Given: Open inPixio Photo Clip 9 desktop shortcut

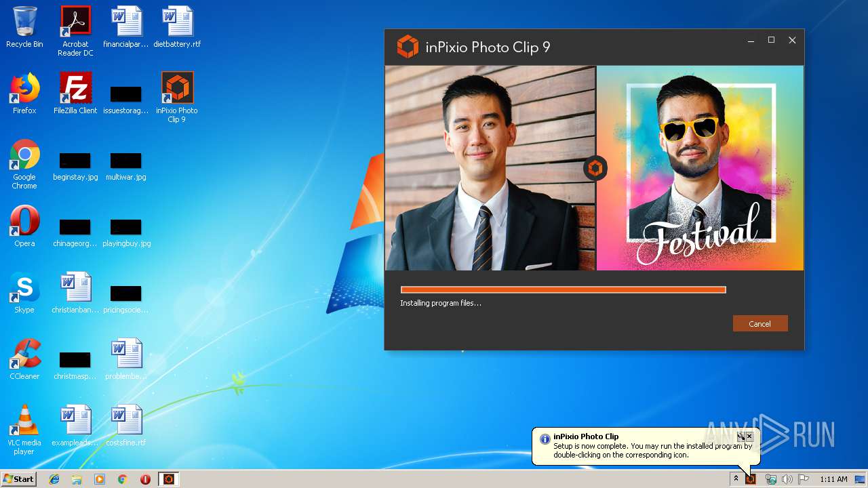Looking at the screenshot, I should click(x=177, y=98).
